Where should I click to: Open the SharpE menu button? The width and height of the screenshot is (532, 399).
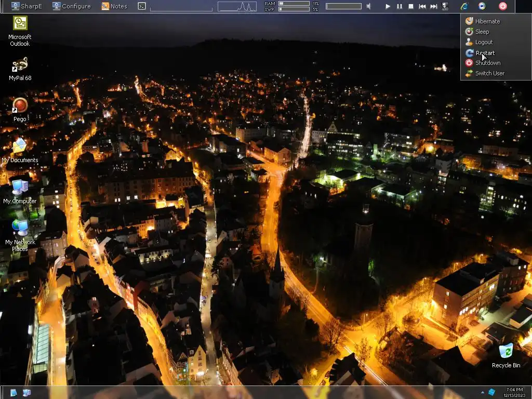[x=26, y=6]
